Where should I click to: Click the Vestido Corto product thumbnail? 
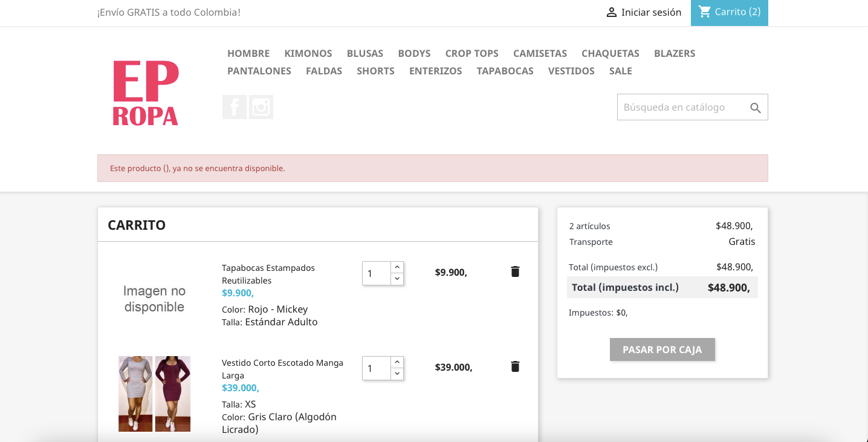(154, 394)
